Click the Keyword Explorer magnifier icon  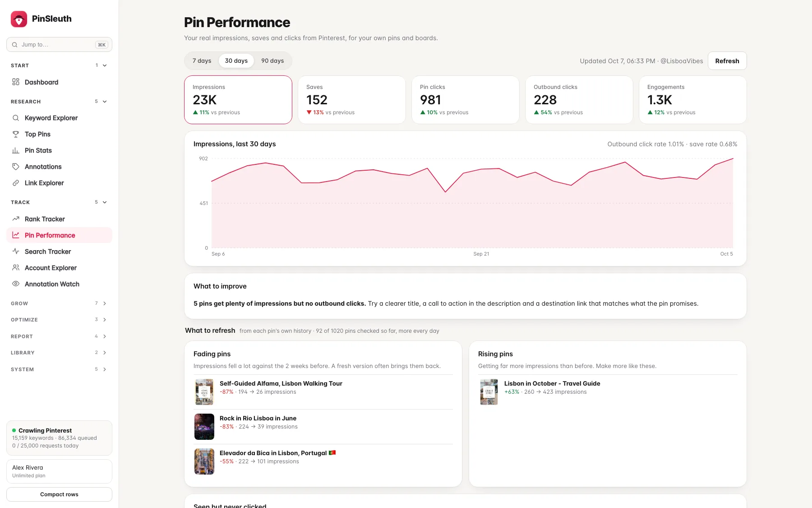coord(16,118)
